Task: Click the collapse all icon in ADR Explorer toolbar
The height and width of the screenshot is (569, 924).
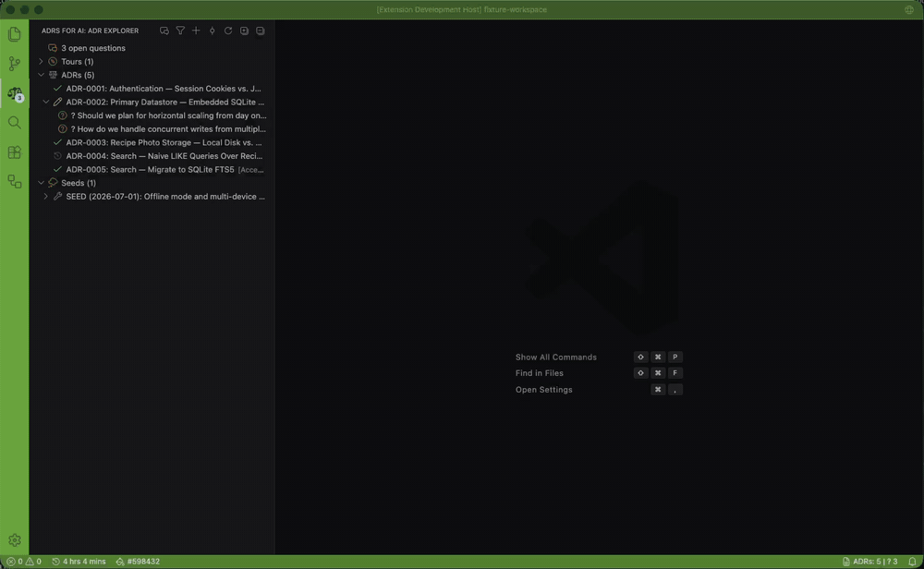Action: click(260, 30)
